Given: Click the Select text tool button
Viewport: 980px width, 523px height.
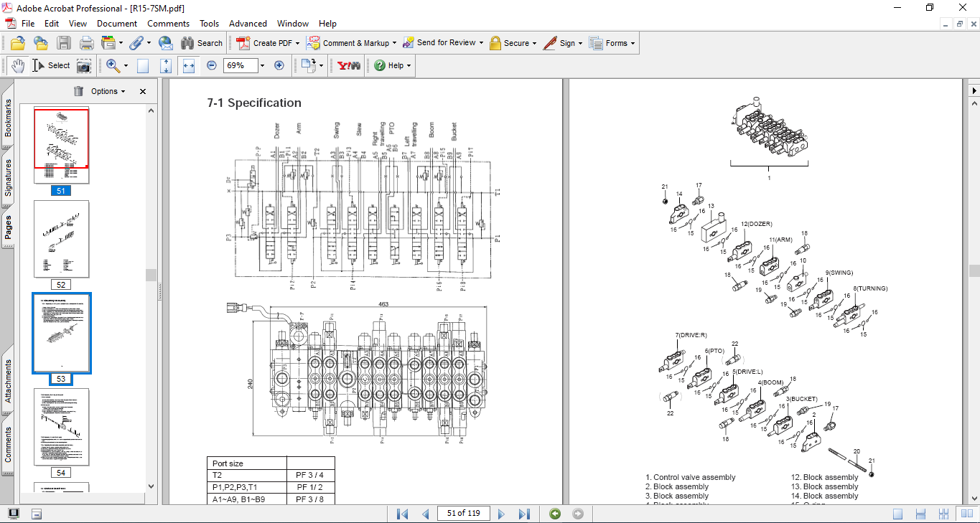Looking at the screenshot, I should pos(51,65).
